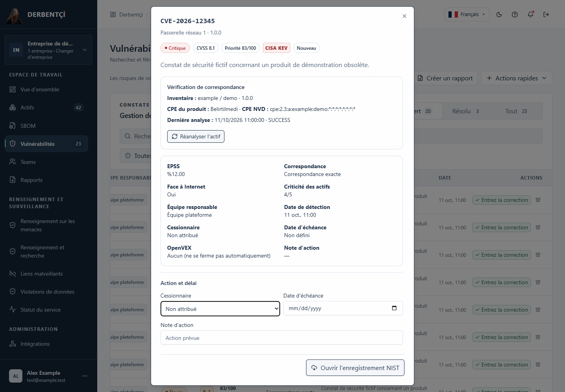
Task: Open Renseignement et recherche
Action: click(x=46, y=252)
